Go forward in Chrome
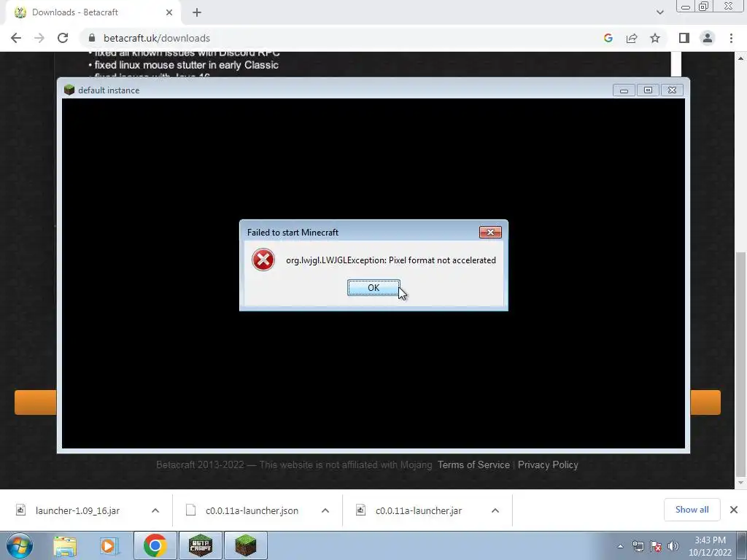747x560 pixels. click(39, 38)
